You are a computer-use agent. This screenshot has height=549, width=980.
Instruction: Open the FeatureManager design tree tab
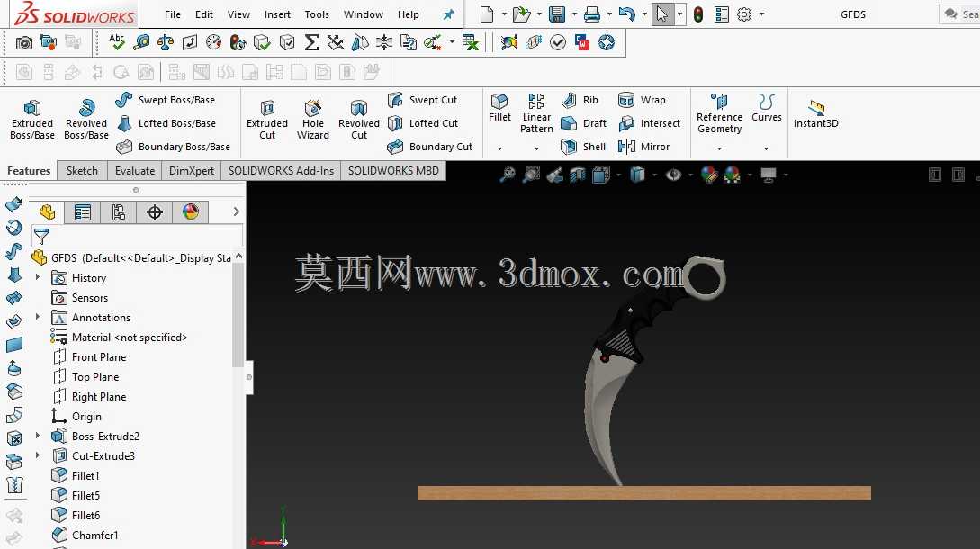point(47,212)
